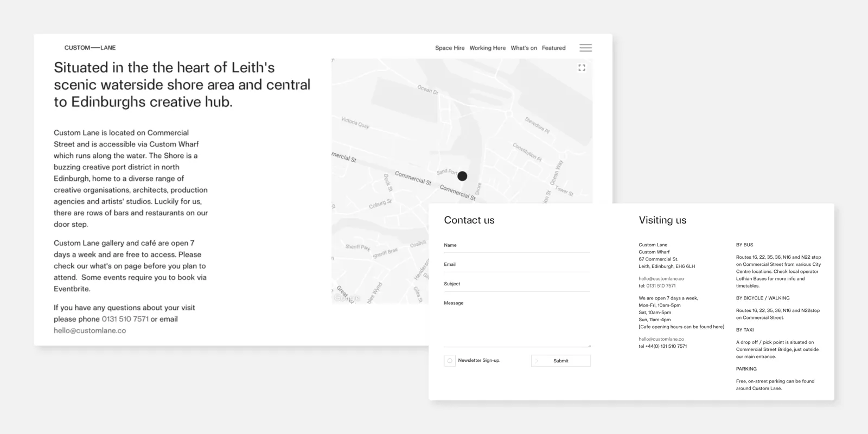
Task: Open the hamburger menu icon
Action: click(585, 48)
